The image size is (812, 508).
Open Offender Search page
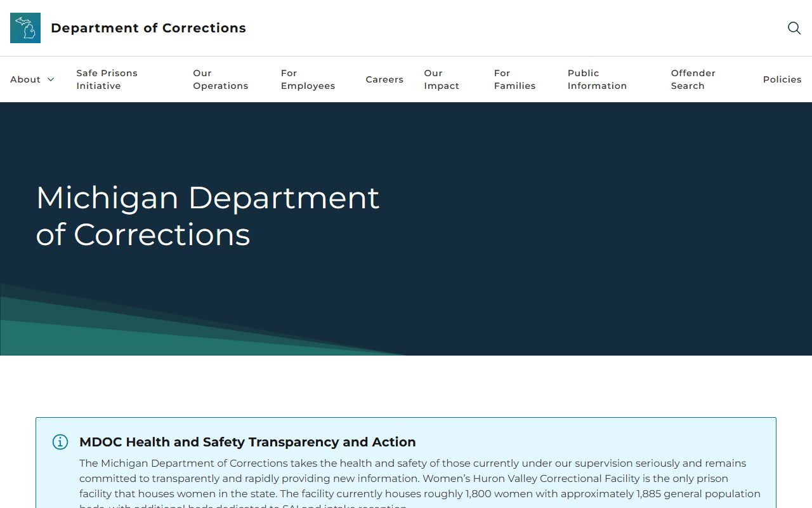pyautogui.click(x=693, y=79)
